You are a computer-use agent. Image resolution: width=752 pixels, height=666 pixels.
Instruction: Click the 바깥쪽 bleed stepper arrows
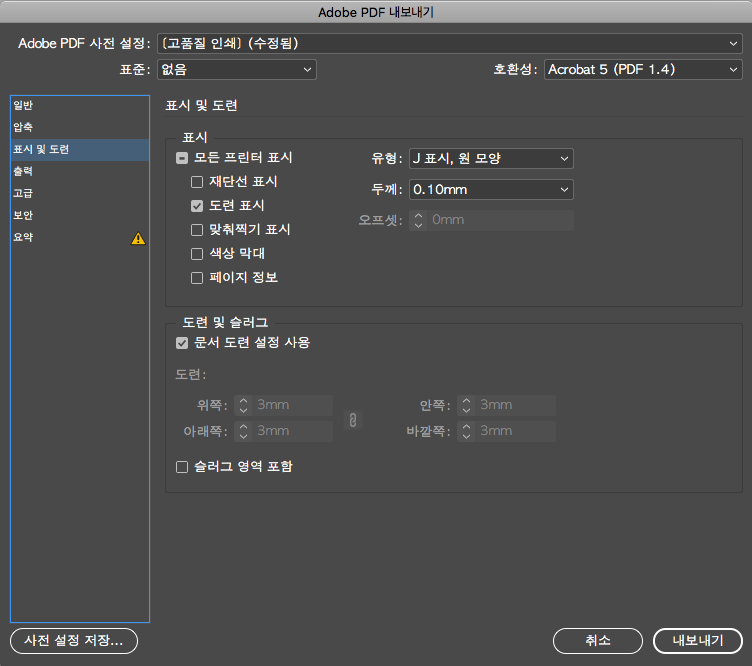pos(466,431)
